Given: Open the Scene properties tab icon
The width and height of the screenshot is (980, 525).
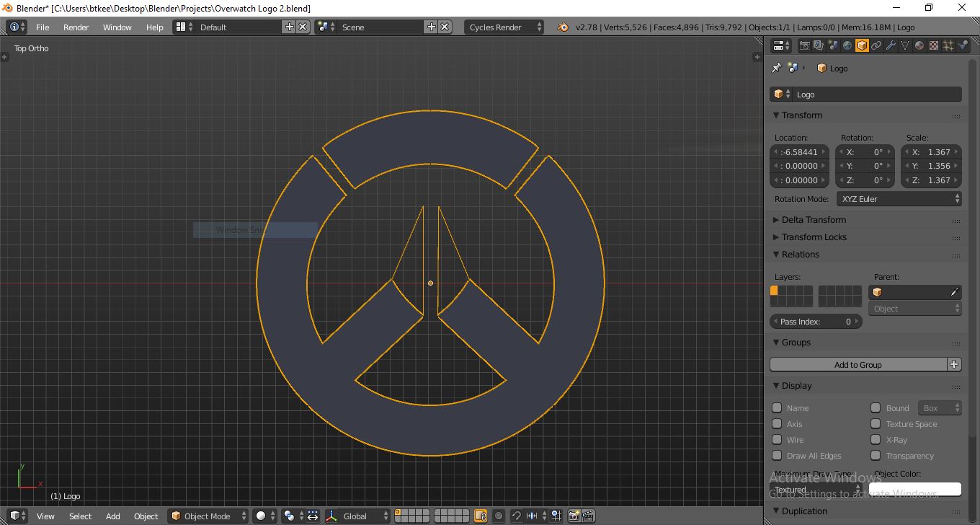Looking at the screenshot, I should (x=833, y=45).
